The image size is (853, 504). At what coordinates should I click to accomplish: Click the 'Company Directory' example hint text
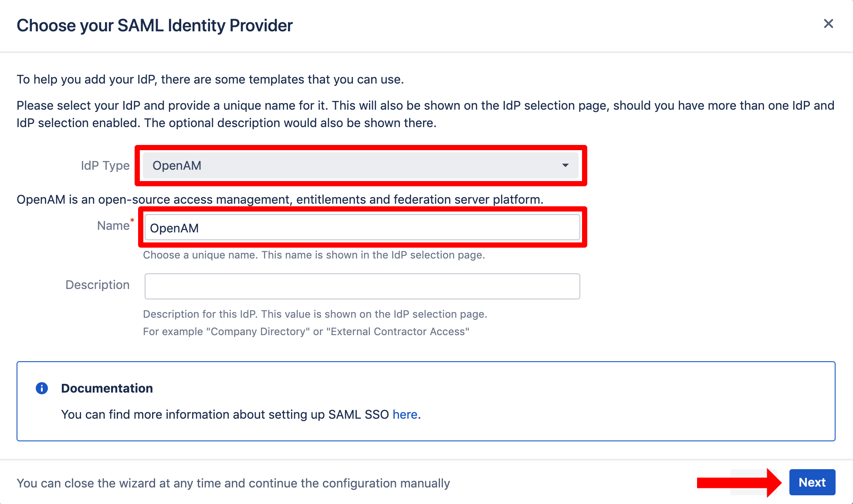click(306, 332)
